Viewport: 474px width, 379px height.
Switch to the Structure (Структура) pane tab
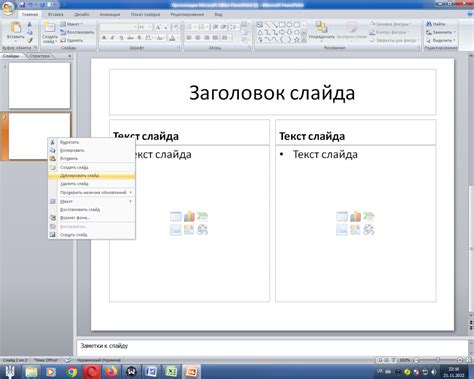(39, 56)
